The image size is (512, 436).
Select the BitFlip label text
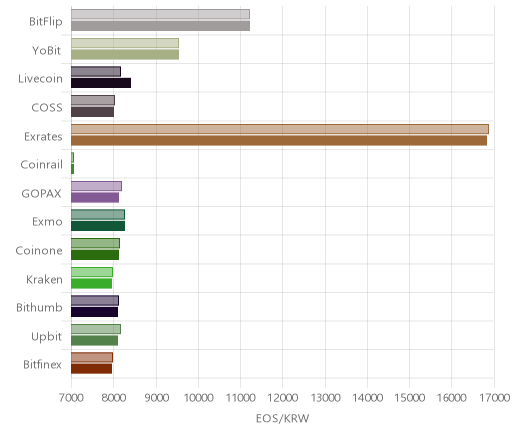tap(46, 22)
